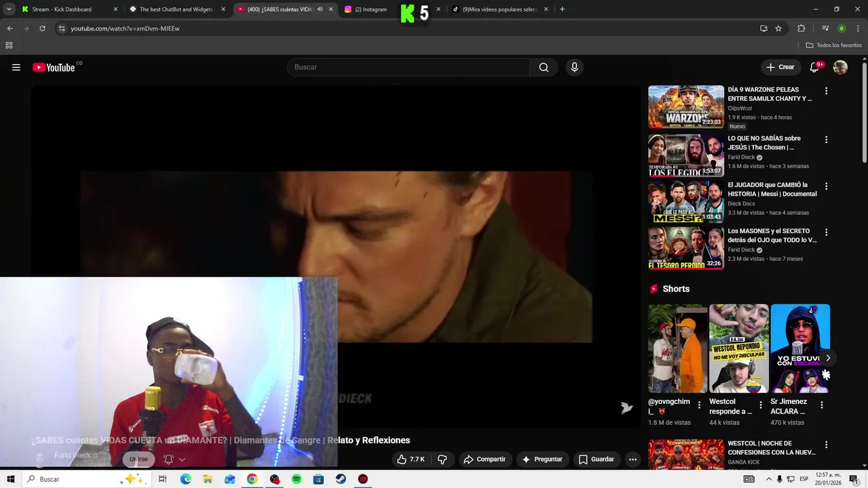Show next Shorts with arrow

point(827,358)
